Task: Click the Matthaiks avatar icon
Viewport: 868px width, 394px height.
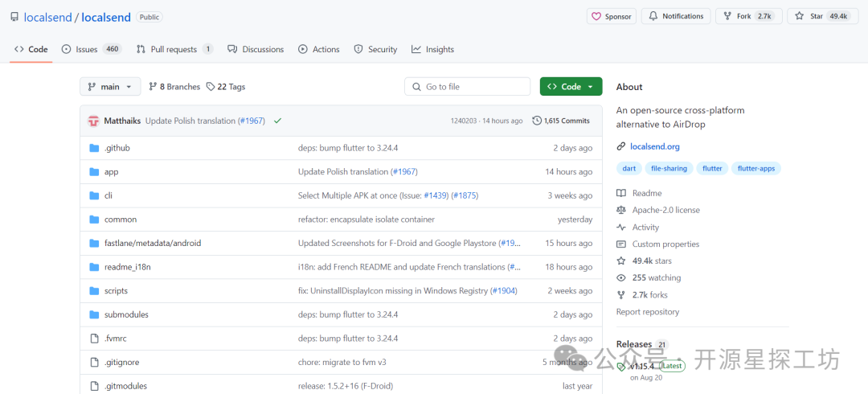Action: 93,121
